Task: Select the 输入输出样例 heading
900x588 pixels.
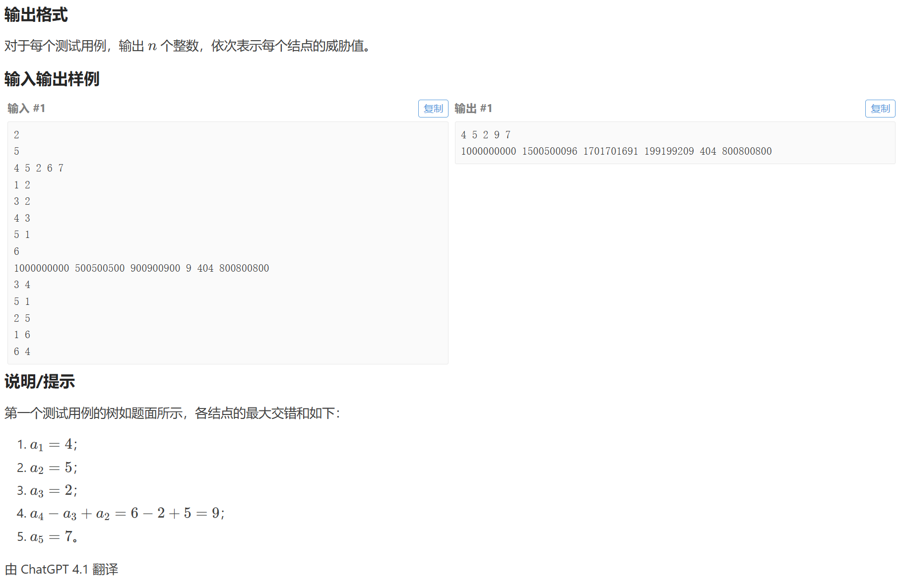Action: coord(51,79)
